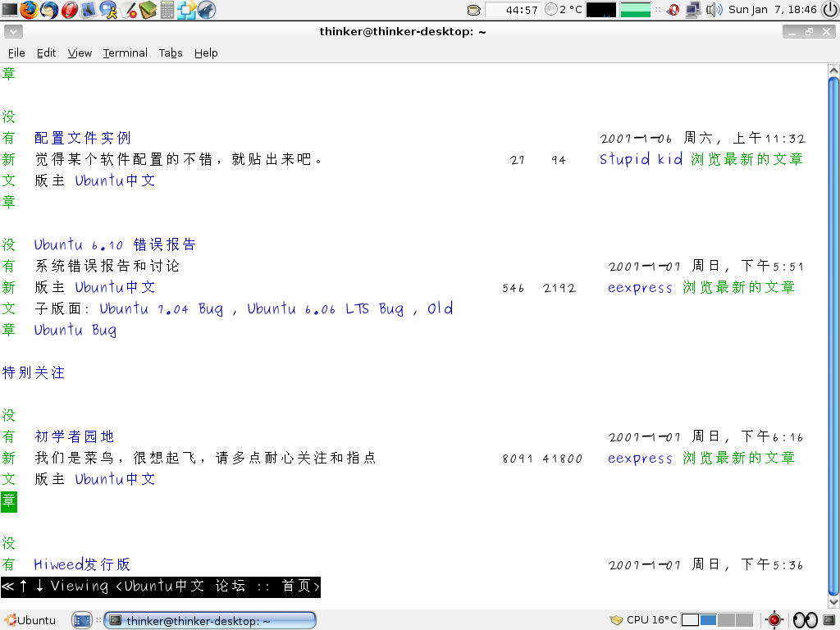Launch Opera from the top panel launchers

point(69,9)
